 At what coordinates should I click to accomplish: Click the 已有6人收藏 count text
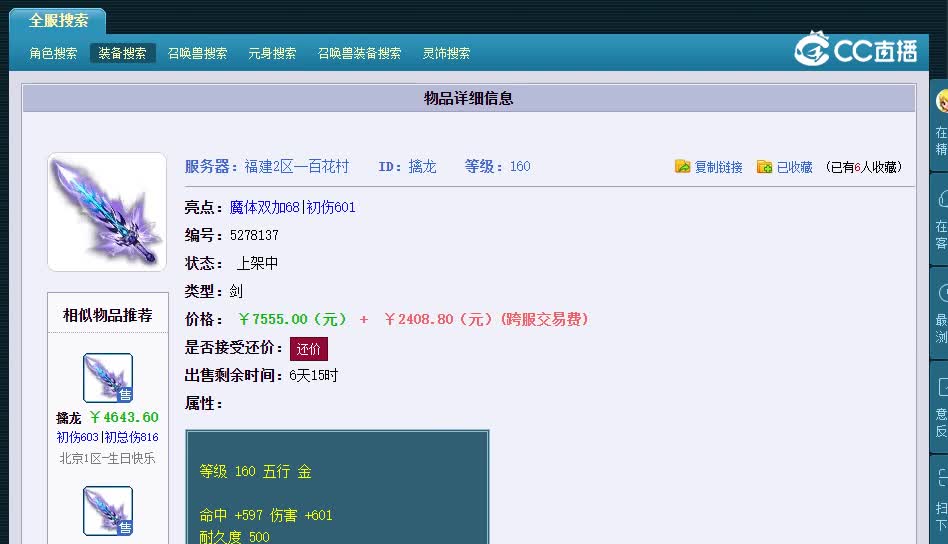[x=863, y=167]
